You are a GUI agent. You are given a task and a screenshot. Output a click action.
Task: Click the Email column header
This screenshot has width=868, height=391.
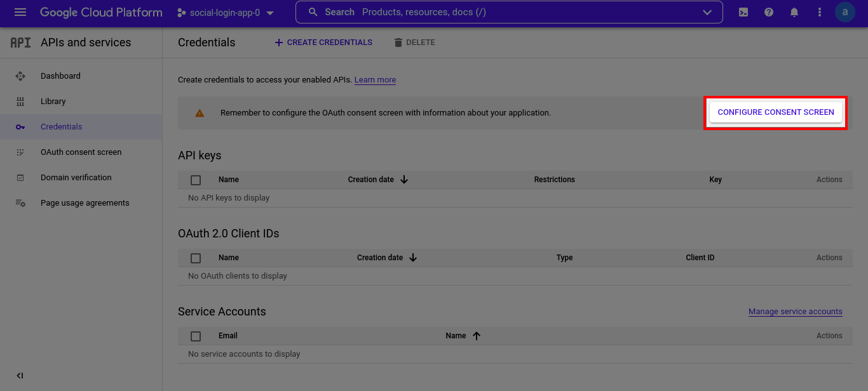228,336
